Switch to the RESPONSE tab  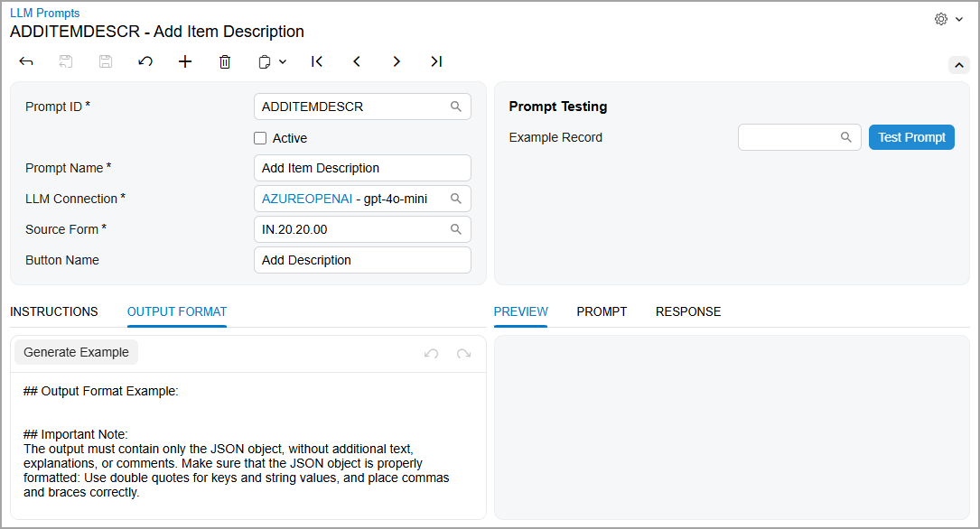(688, 311)
